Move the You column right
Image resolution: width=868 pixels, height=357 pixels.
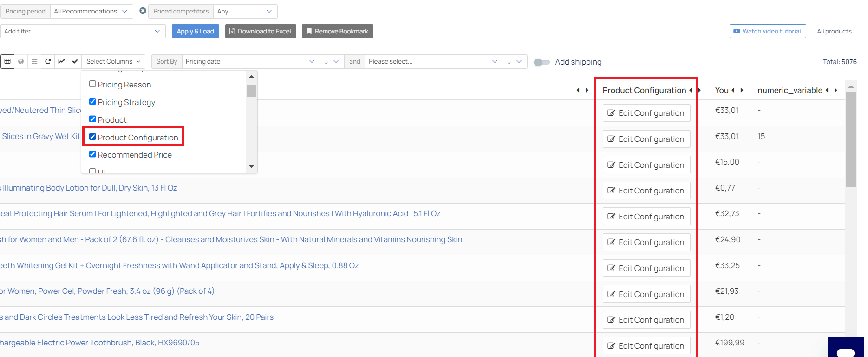(742, 90)
